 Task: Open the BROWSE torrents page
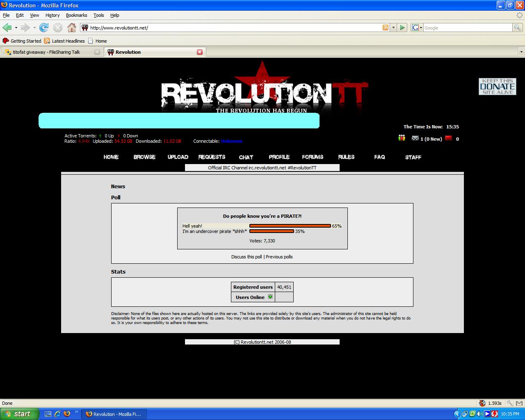[x=144, y=157]
